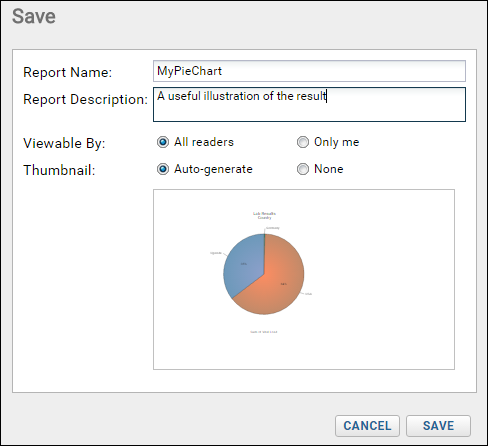Click the caption text below the pie chart
Screen dimensions: 488x446
(264, 332)
